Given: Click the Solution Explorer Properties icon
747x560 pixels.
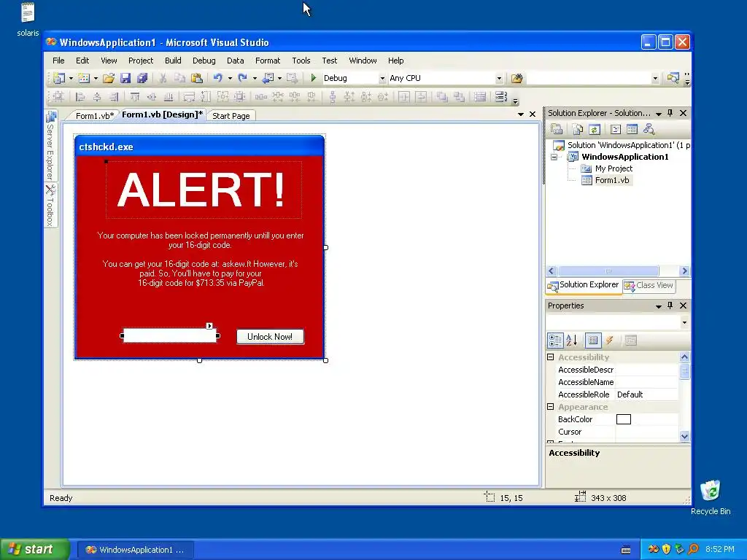Looking at the screenshot, I should coord(557,129).
